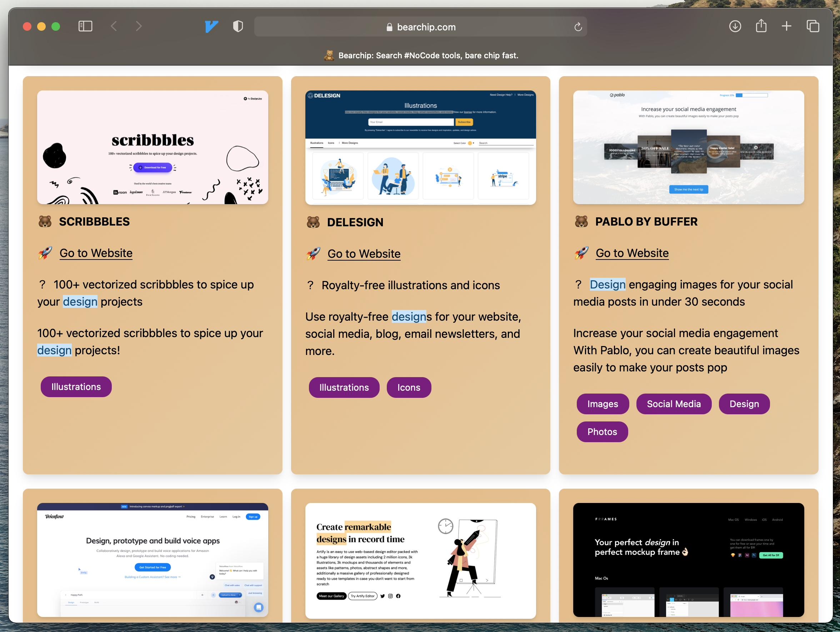Switch to the Icons tab in Delesign preview

331,143
